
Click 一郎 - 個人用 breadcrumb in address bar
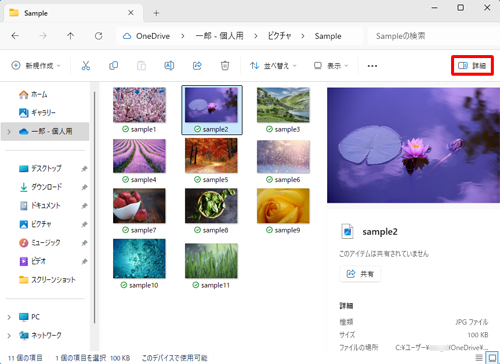click(219, 36)
